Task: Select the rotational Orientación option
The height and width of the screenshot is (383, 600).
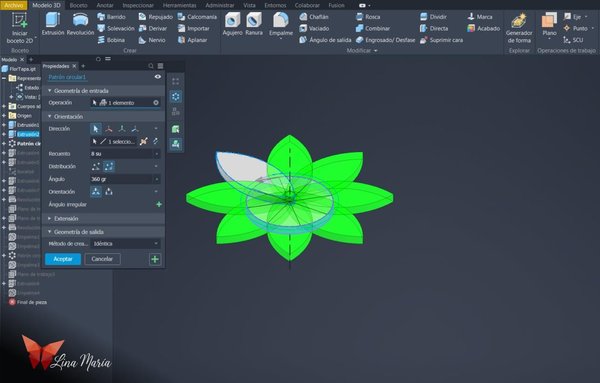Action: click(x=96, y=192)
